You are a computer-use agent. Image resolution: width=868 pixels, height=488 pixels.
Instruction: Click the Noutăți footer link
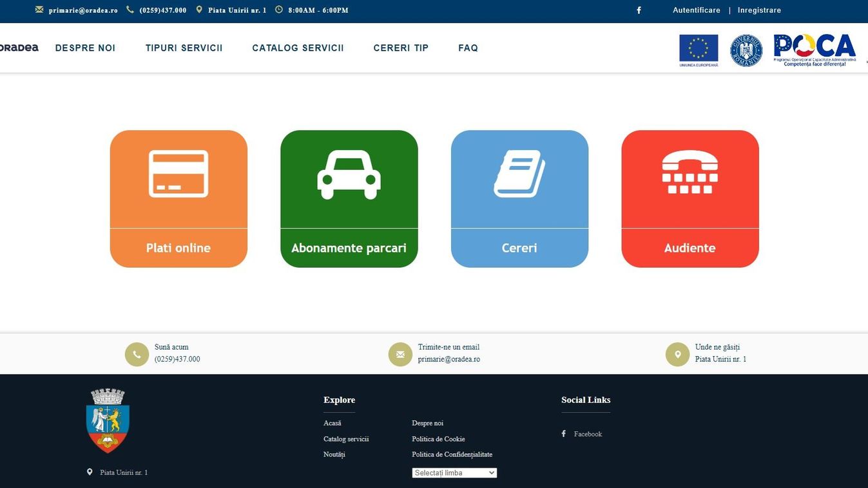tap(334, 455)
